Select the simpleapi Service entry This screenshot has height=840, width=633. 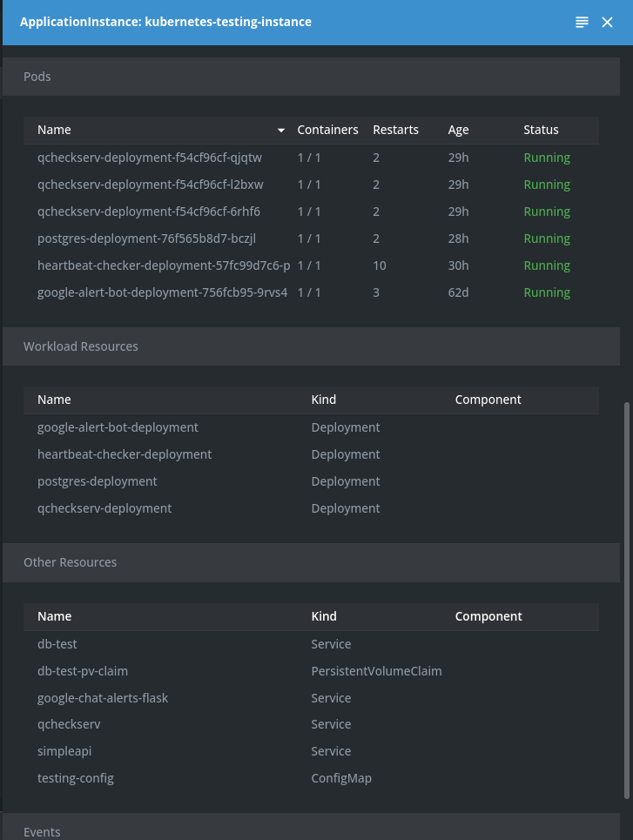[x=64, y=750]
